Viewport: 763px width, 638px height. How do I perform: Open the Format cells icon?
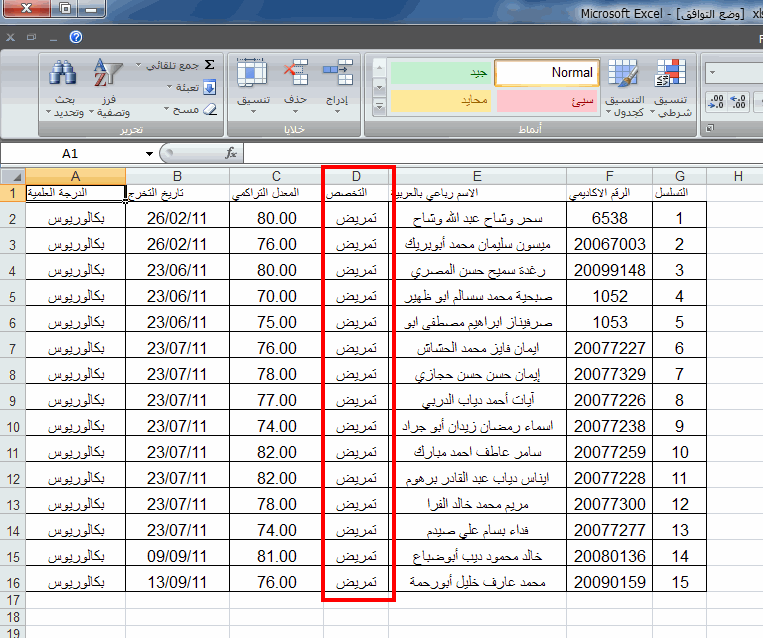point(252,74)
